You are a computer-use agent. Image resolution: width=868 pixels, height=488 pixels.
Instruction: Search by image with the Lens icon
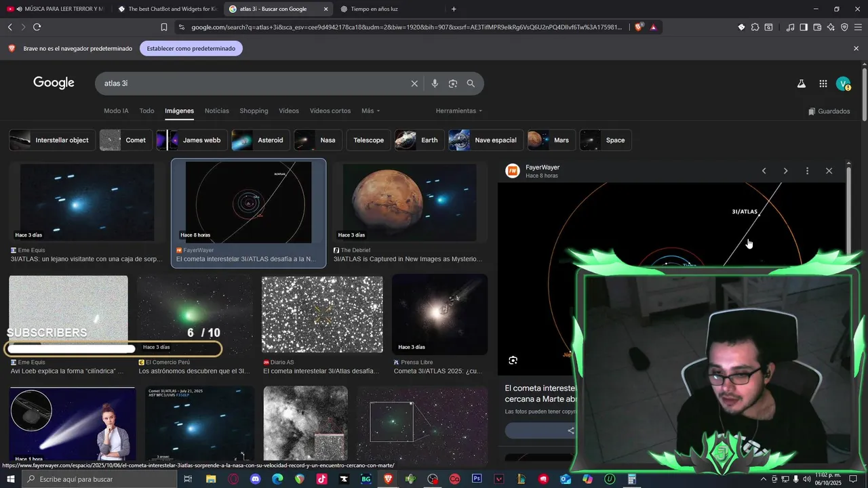(453, 83)
